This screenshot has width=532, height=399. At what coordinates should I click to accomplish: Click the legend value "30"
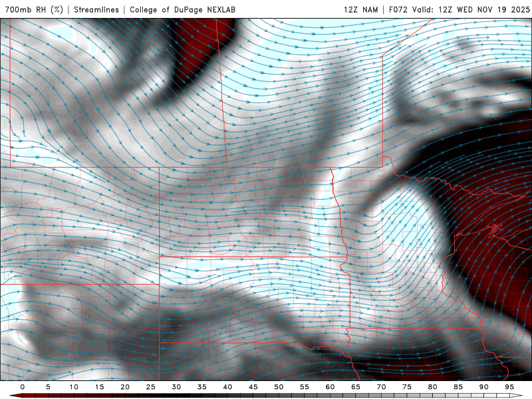pos(176,387)
